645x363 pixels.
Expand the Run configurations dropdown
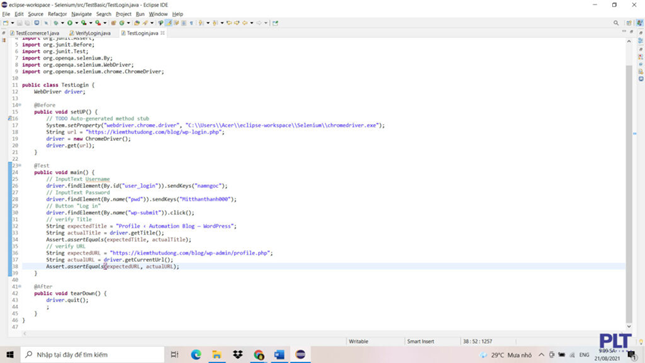(x=77, y=23)
